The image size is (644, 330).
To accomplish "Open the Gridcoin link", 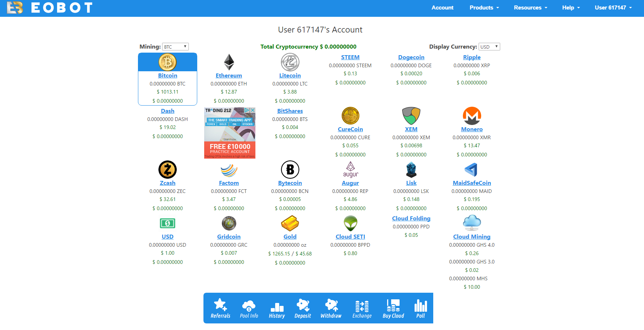I will click(229, 237).
